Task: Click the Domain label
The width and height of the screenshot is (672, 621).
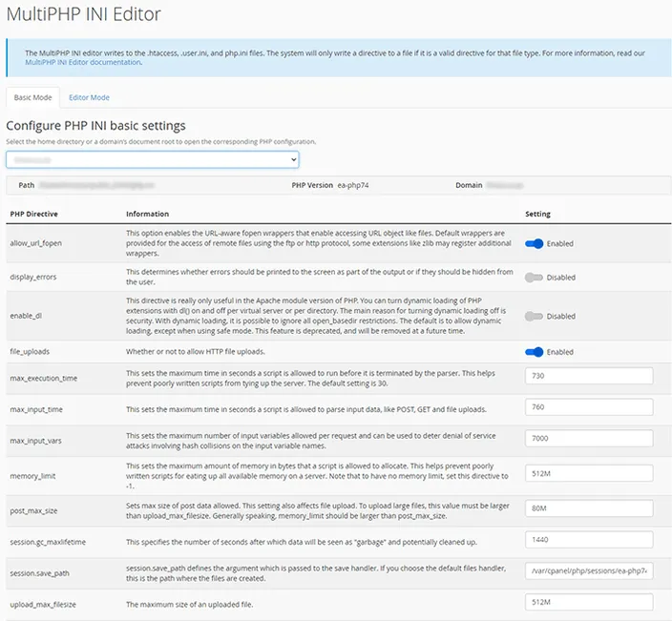Action: (x=469, y=185)
